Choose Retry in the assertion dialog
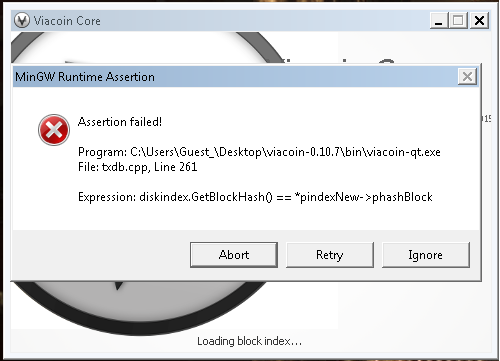Image resolution: width=500 pixels, height=361 pixels. pyautogui.click(x=330, y=255)
